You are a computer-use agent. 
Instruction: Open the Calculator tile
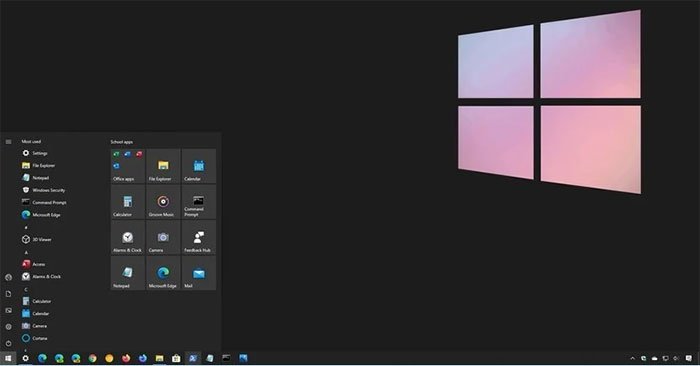click(128, 202)
